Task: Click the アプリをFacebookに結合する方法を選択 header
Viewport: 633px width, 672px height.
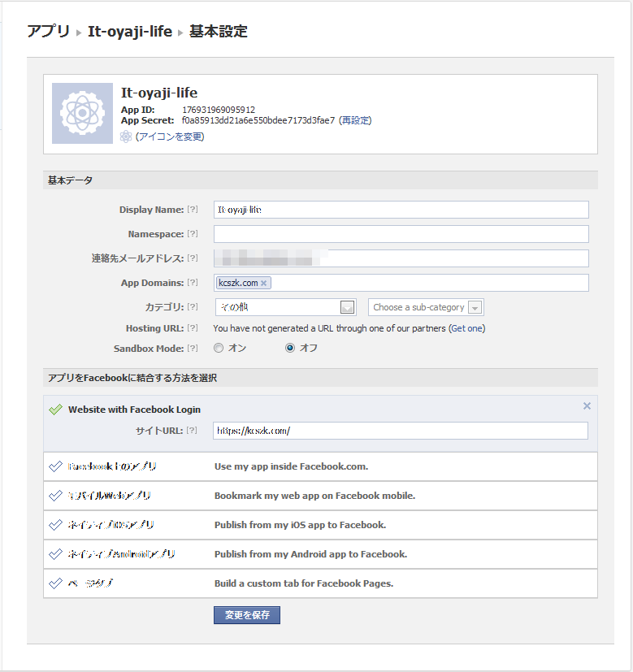Action: pos(321,378)
